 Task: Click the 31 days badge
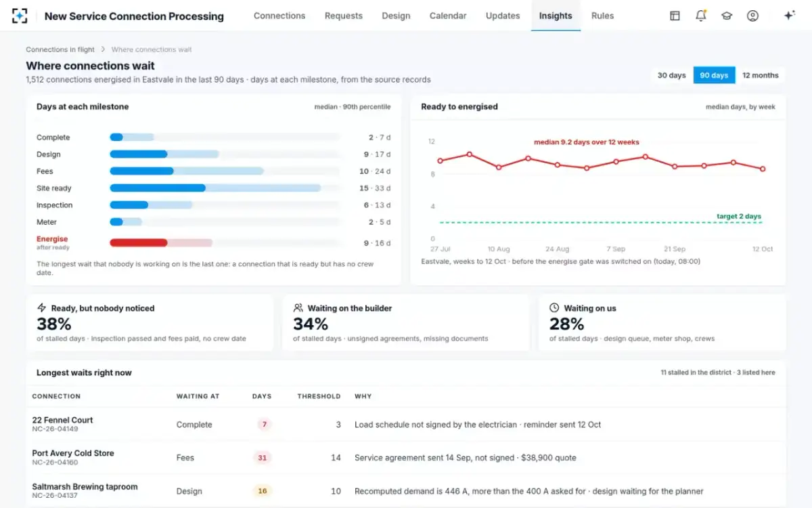262,458
